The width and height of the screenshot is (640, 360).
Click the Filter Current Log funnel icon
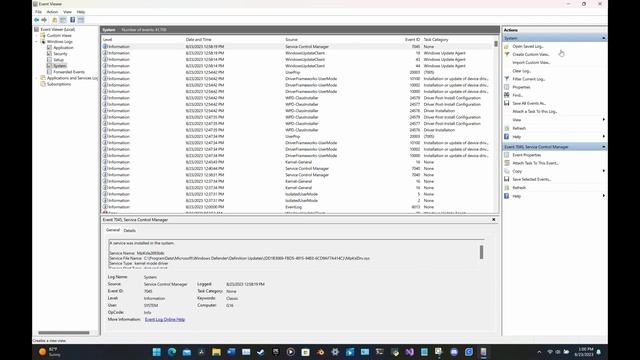[x=507, y=79]
